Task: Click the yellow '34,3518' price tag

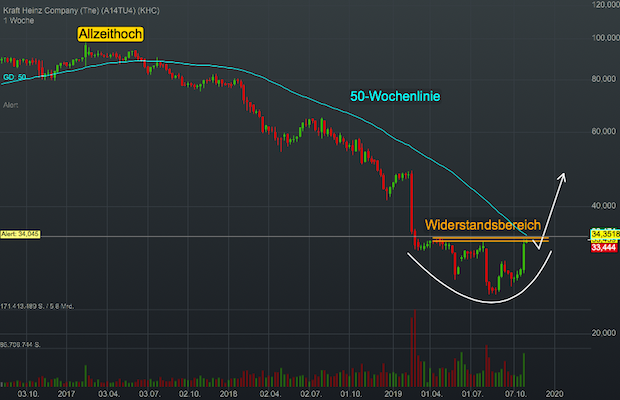Action: 605,234
